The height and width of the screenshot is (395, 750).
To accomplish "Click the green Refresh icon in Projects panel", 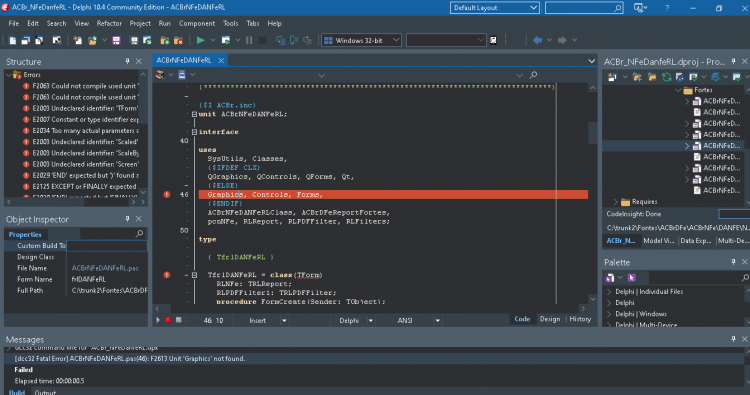I will coord(666,77).
